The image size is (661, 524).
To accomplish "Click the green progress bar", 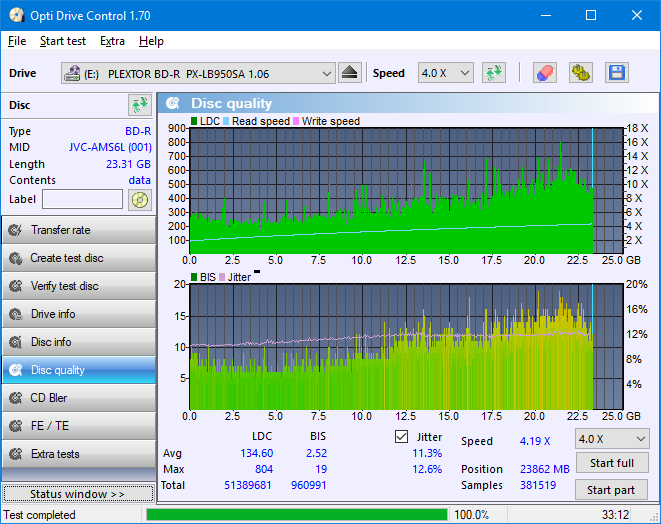I will [x=296, y=515].
